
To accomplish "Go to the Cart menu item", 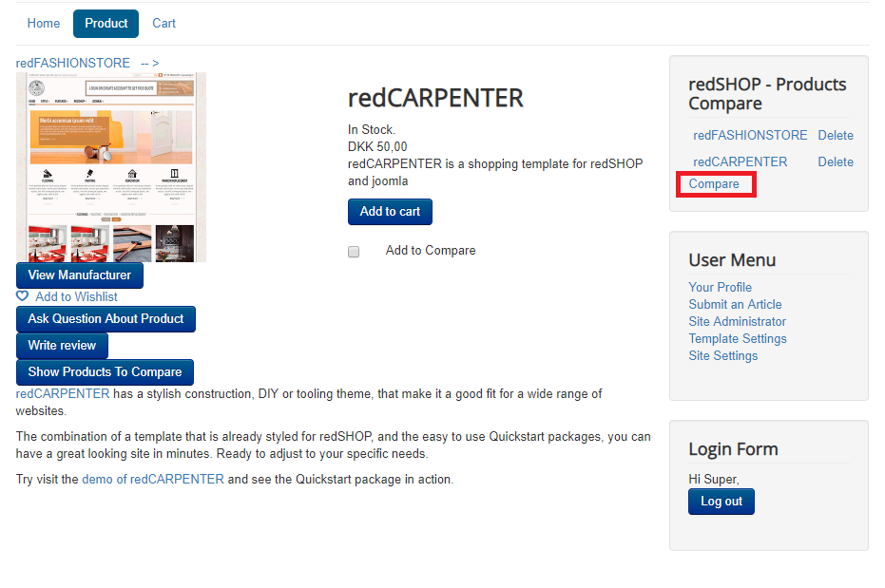I will (164, 23).
